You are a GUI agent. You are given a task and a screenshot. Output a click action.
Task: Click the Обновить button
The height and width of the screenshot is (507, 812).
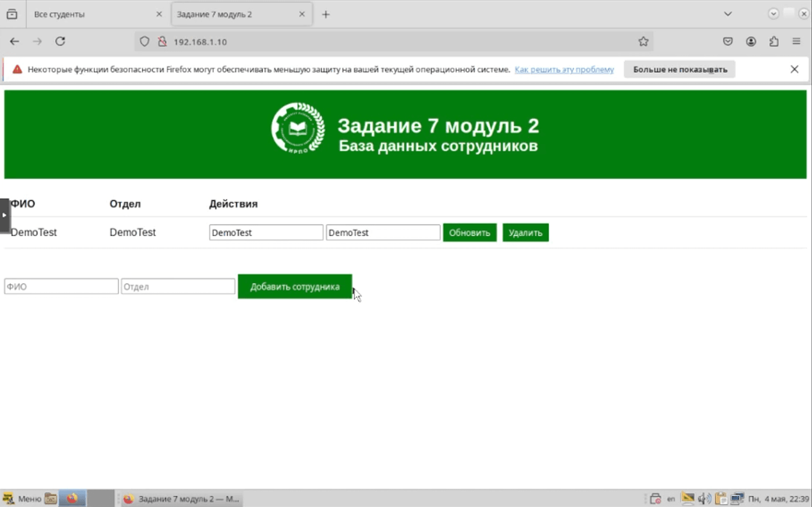pos(470,232)
